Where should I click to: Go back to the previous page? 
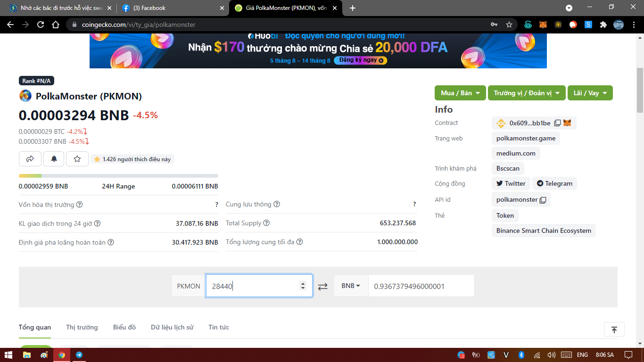point(10,25)
